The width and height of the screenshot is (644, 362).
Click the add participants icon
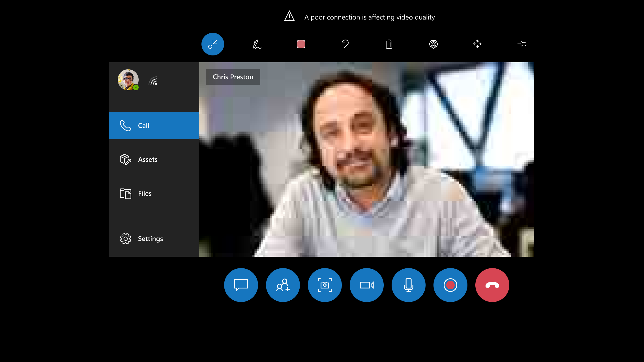click(283, 285)
